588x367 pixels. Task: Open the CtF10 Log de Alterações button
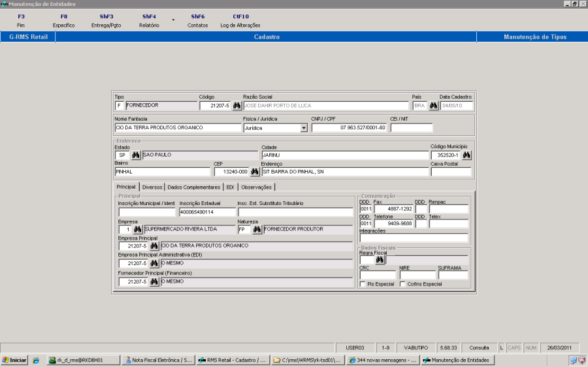(240, 20)
